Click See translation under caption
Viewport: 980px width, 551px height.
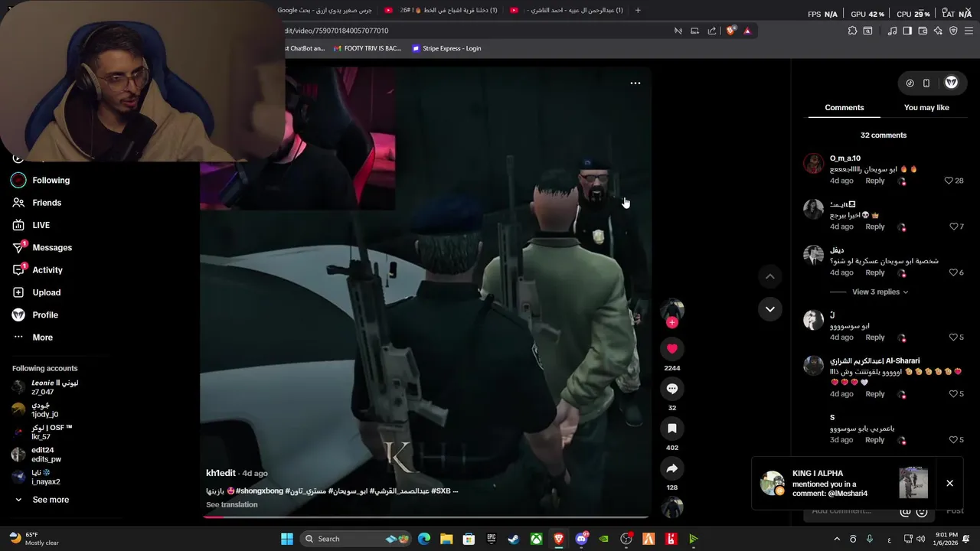pyautogui.click(x=232, y=504)
